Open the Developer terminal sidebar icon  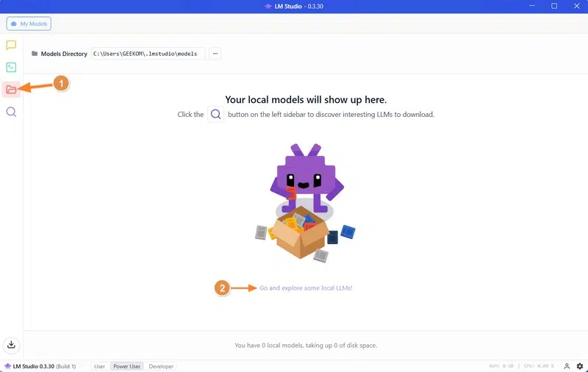(11, 67)
